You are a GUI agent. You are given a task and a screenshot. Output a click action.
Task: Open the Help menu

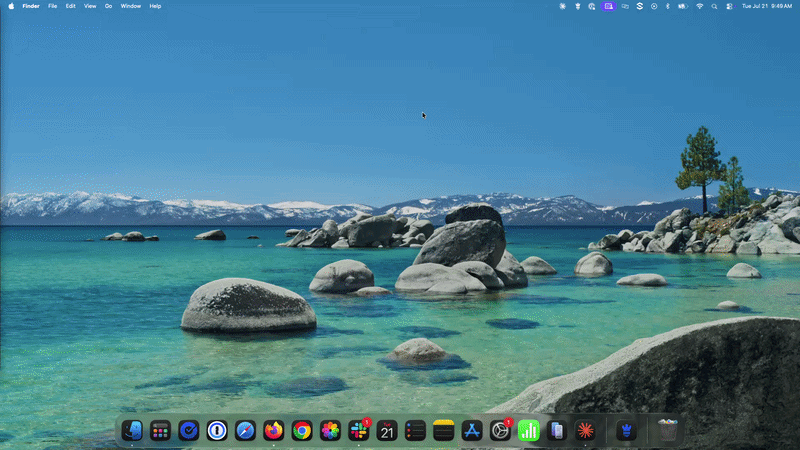(x=155, y=6)
